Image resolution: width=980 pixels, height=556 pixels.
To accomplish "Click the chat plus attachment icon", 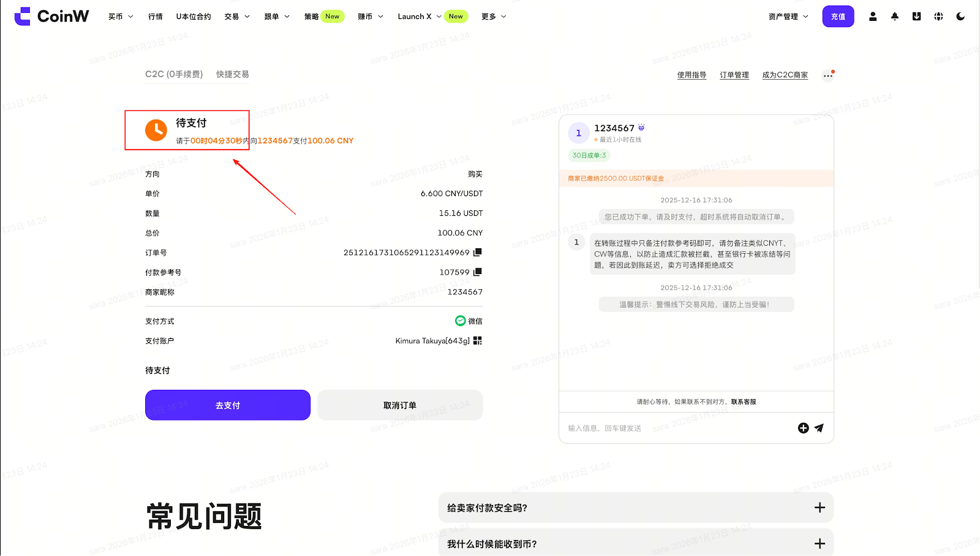I will (x=803, y=428).
